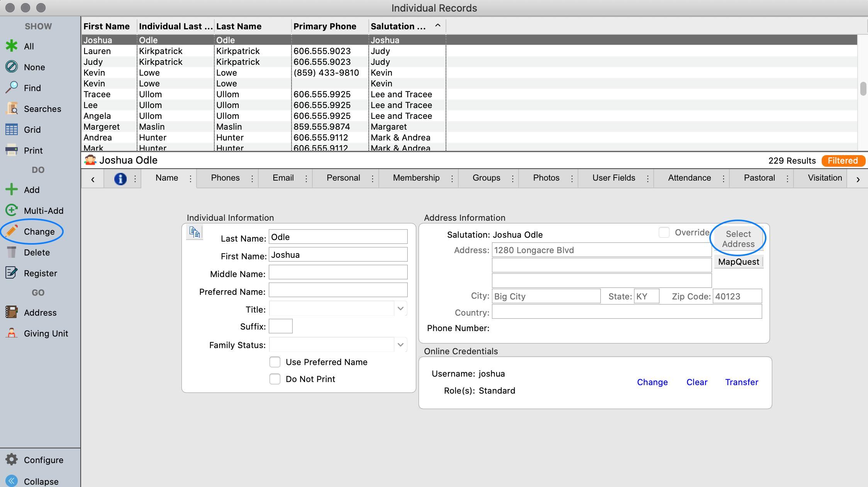This screenshot has width=868, height=487.
Task: Click Transfer link in Online Credentials
Action: click(741, 382)
